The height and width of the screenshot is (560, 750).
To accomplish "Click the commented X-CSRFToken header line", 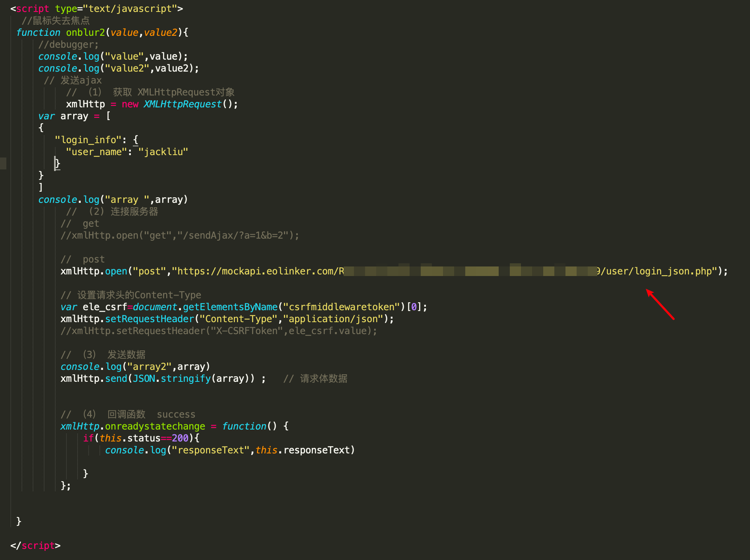I will tap(219, 331).
